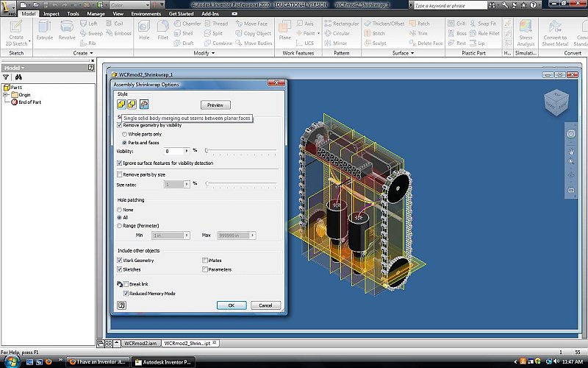Open Model browser help icon
Image resolution: width=588 pixels, height=368 pixels.
tap(90, 68)
